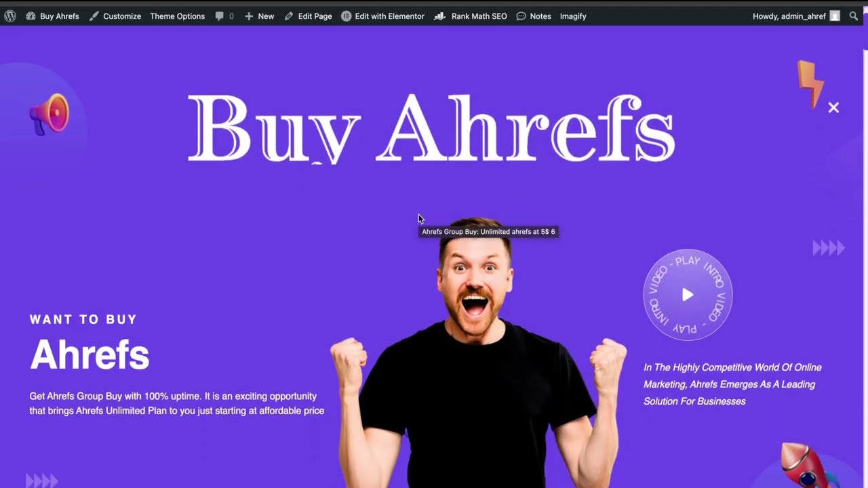Click the megaphone icon

pyautogui.click(x=50, y=114)
